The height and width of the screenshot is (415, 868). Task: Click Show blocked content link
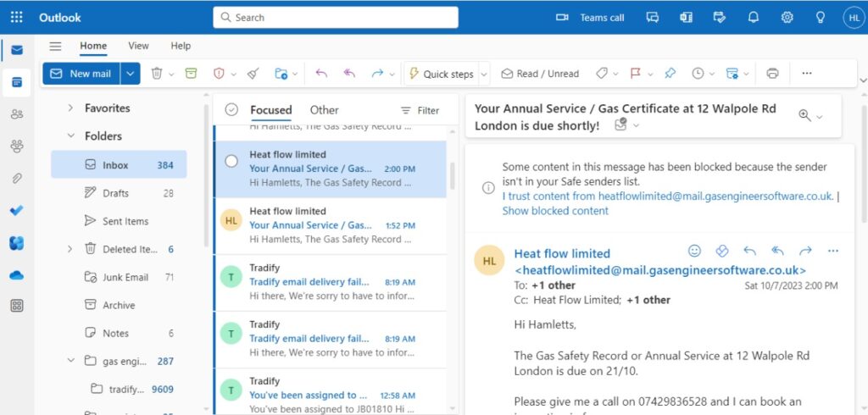555,211
